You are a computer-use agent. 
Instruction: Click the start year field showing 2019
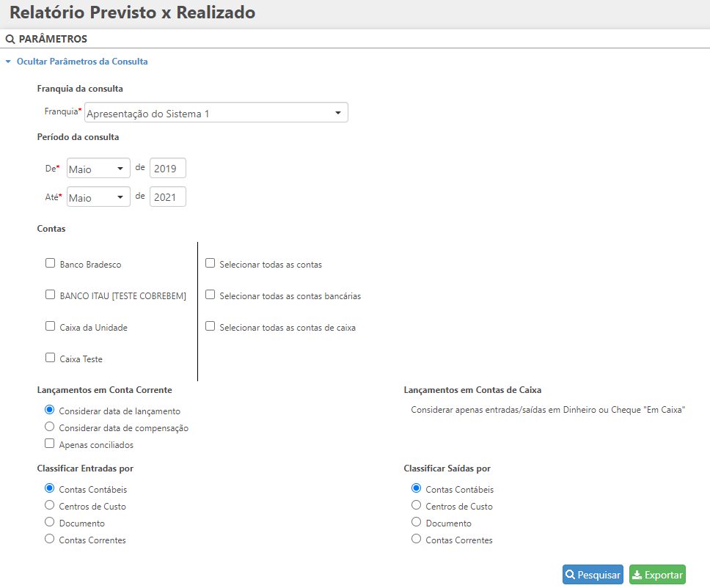click(167, 169)
